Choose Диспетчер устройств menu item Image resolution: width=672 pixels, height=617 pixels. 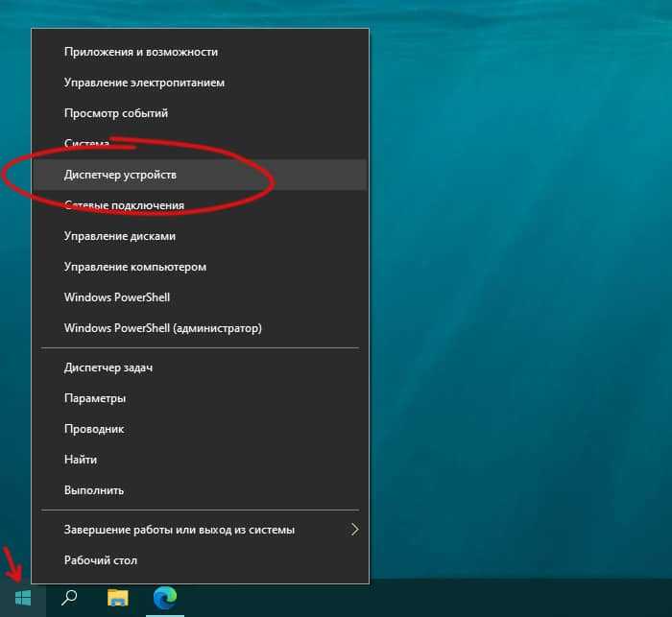pyautogui.click(x=200, y=175)
